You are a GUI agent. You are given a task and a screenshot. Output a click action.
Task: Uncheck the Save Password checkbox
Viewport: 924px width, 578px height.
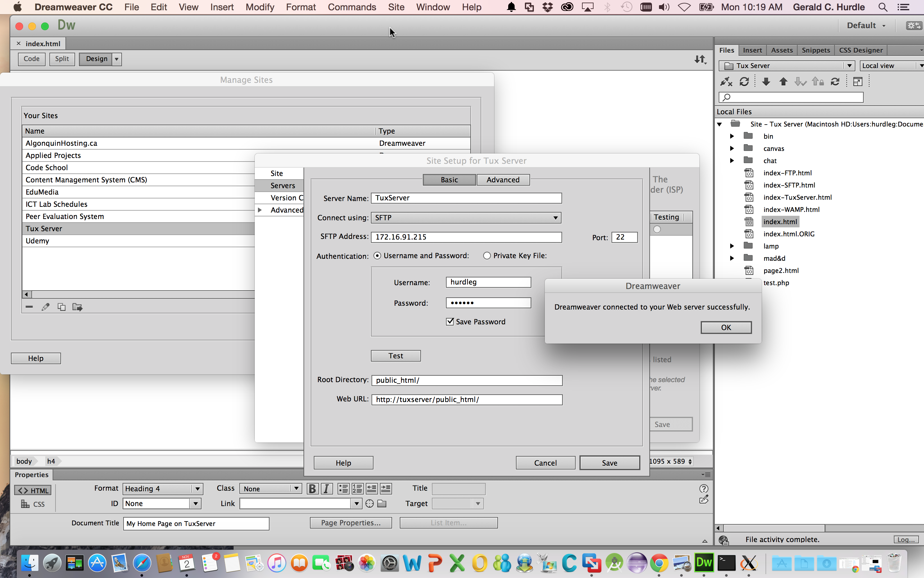tap(450, 321)
